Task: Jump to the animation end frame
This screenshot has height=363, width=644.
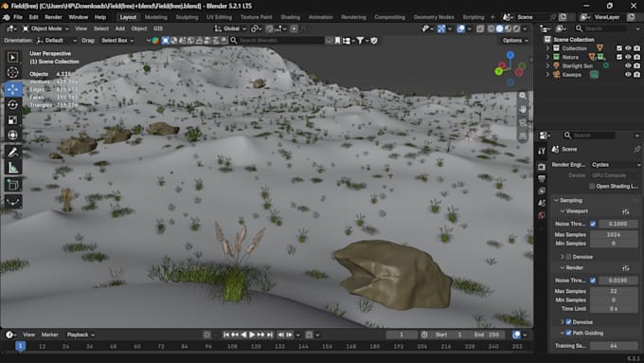Action: 270,336
